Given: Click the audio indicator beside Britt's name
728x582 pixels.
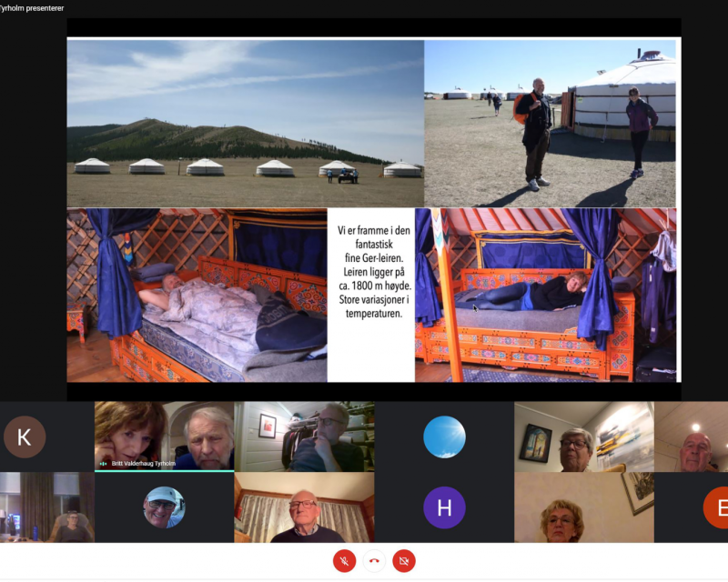Looking at the screenshot, I should [x=104, y=464].
